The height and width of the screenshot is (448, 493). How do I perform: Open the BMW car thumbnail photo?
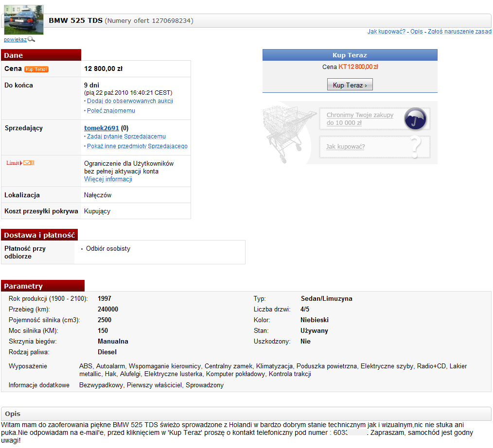pos(24,19)
